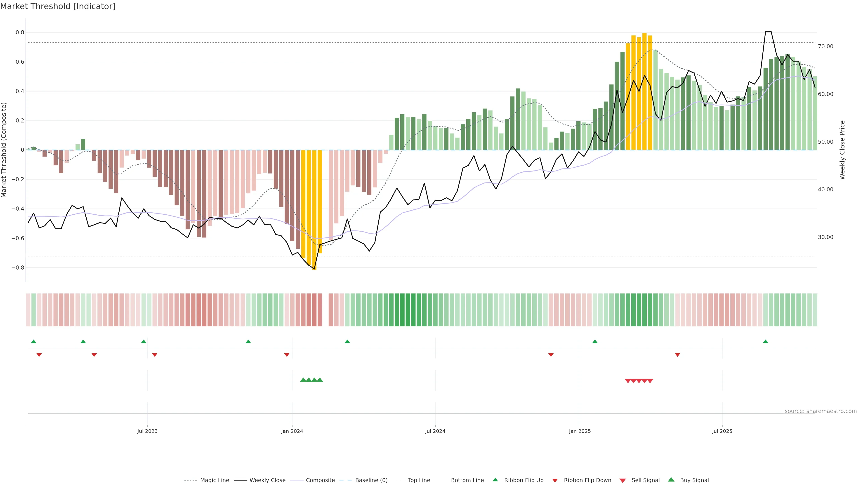868x488 pixels.
Task: Click the first green buy signal triangle
Action: coord(303,380)
